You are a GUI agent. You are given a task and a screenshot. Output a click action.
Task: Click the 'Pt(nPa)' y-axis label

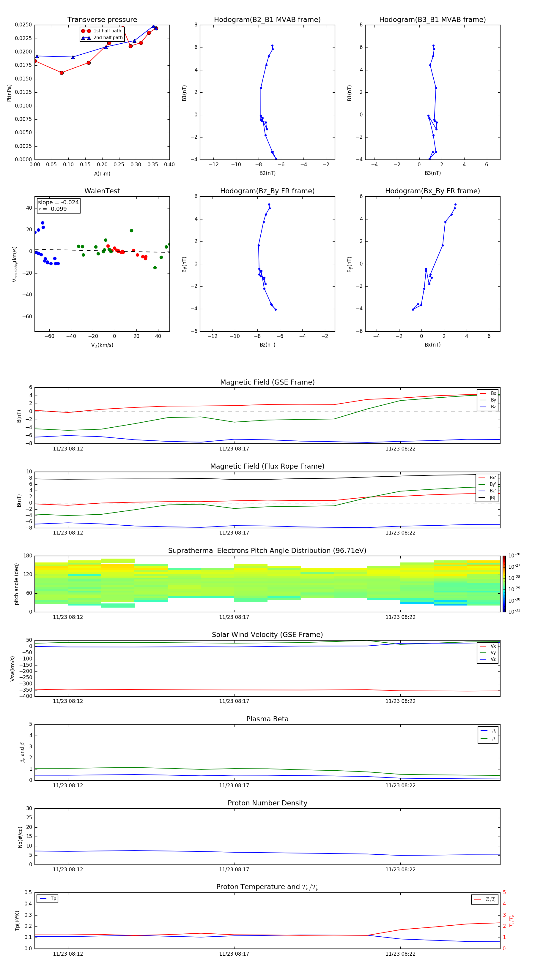point(9,93)
